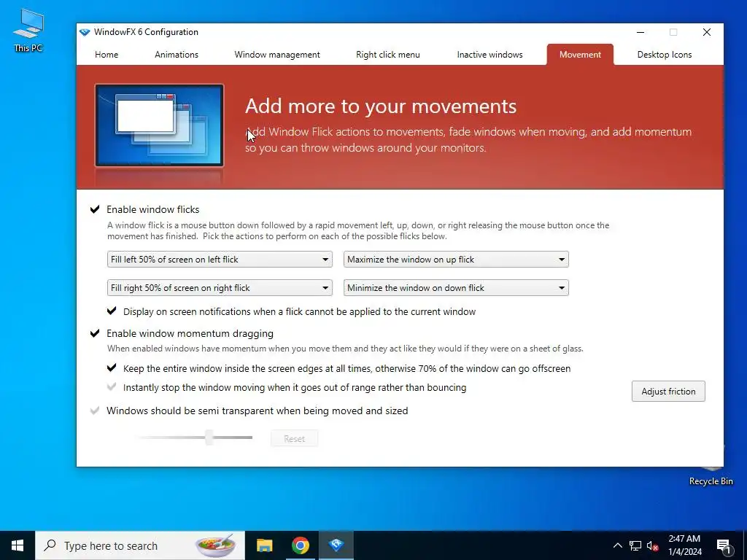Open the Recycle Bin desktop icon
The height and width of the screenshot is (560, 747).
click(x=711, y=474)
